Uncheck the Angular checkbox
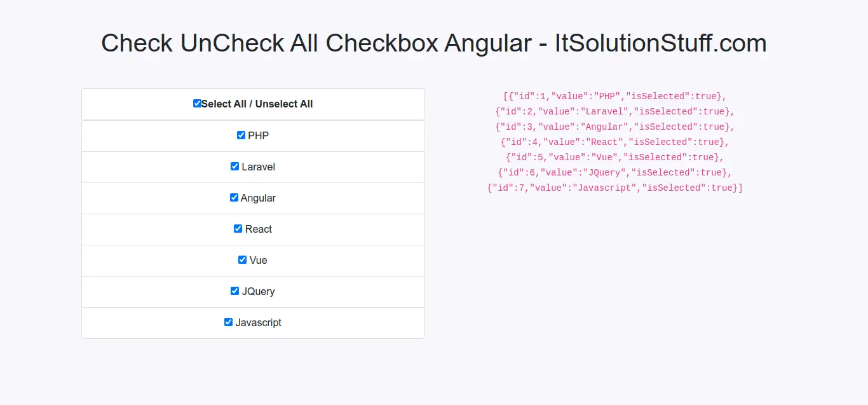Screen dimensions: 868x405 pos(234,197)
